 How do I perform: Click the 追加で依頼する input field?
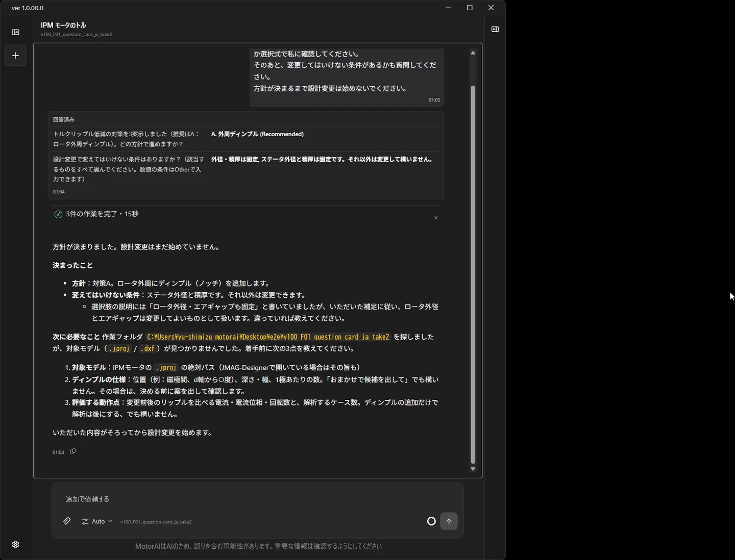(258, 499)
